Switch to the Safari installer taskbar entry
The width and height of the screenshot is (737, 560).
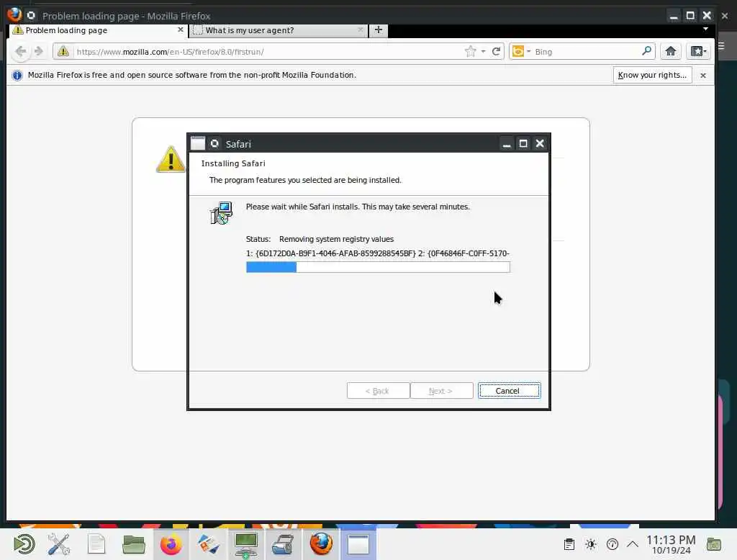tap(358, 544)
